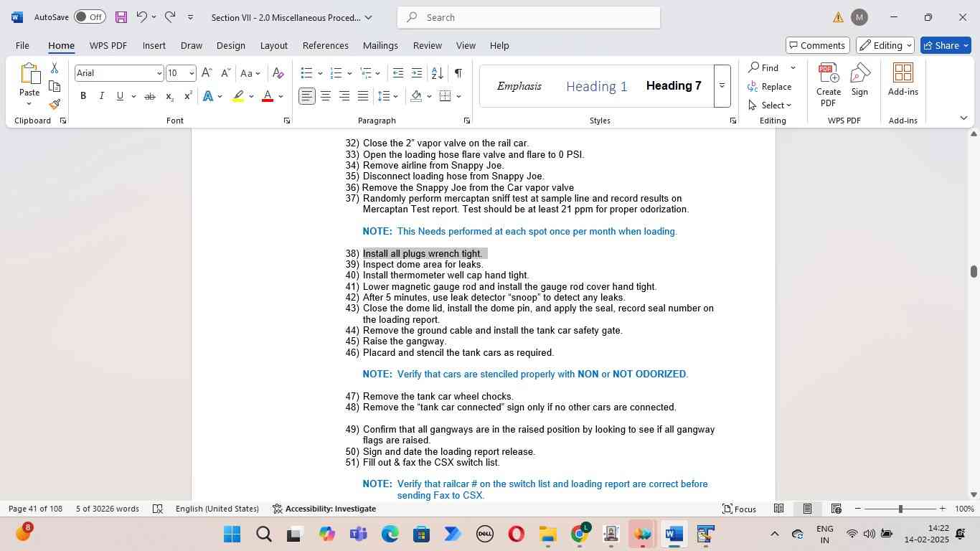Click the Comments button
The width and height of the screenshot is (980, 551).
pyautogui.click(x=818, y=45)
